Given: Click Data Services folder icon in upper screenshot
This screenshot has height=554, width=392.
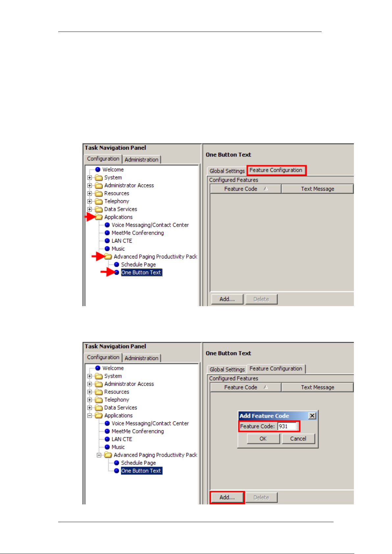Looking at the screenshot, I should tap(99, 209).
